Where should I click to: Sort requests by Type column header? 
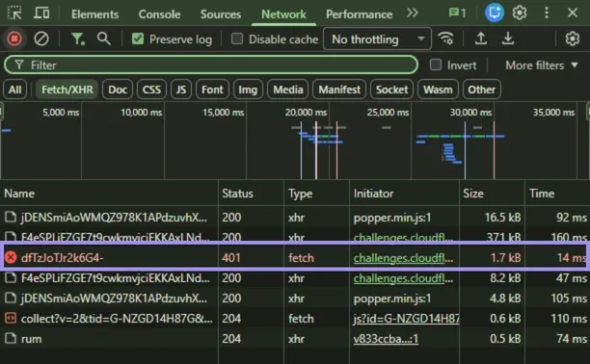pyautogui.click(x=316, y=194)
